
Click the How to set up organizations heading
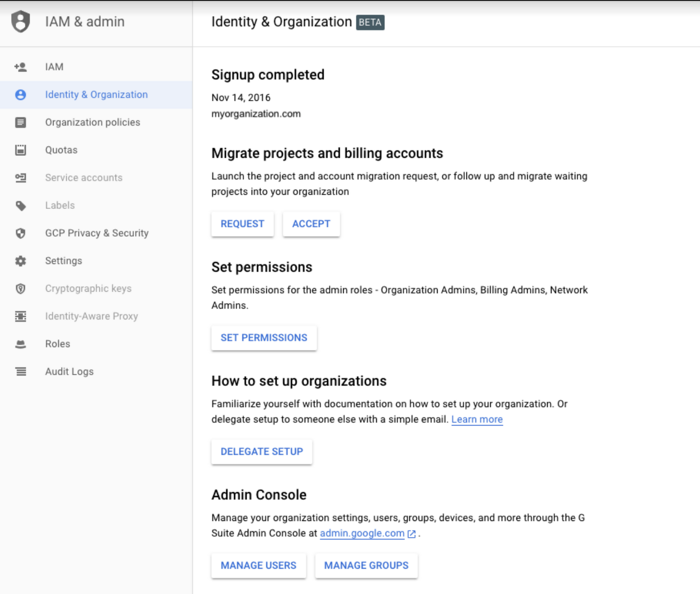299,381
